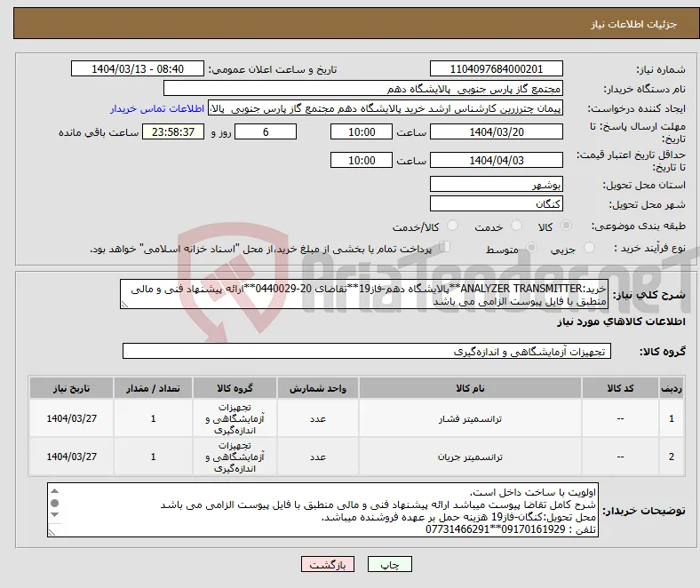
Task: Click the price validity date 1404/04/03
Action: [496, 160]
